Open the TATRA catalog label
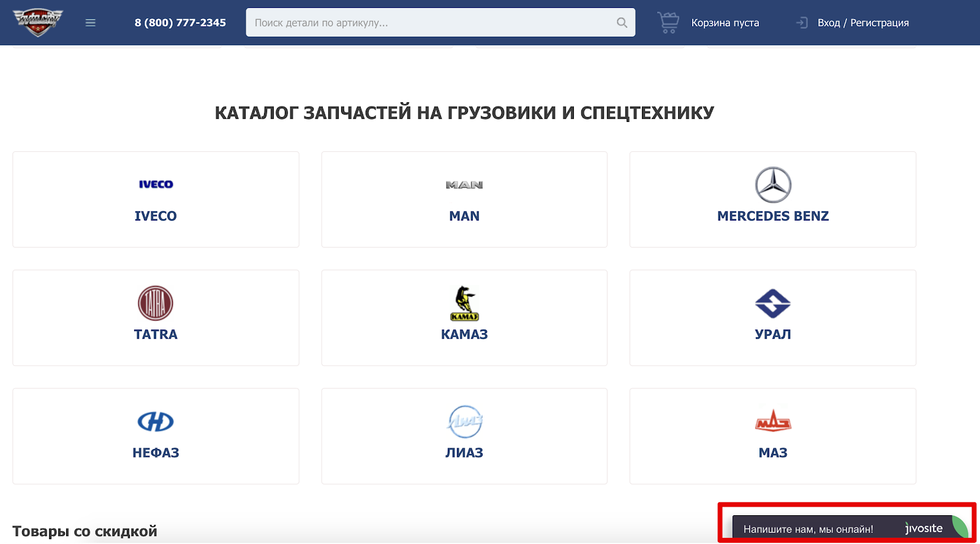 coord(156,334)
